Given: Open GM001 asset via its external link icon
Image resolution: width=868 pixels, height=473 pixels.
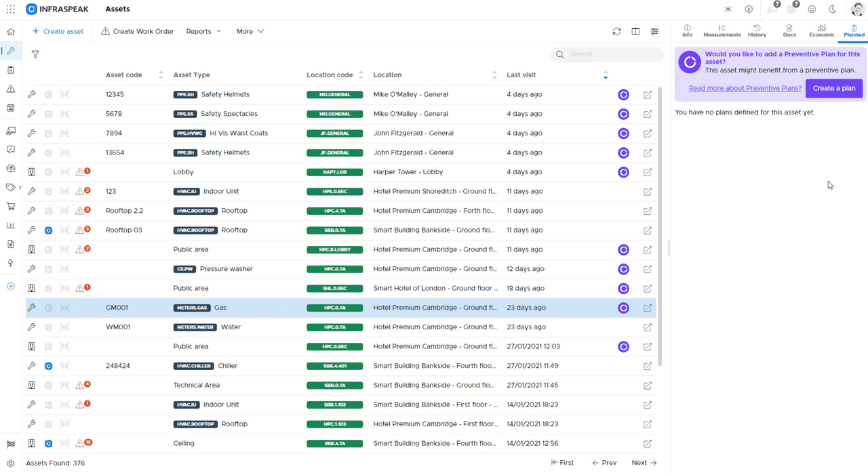Looking at the screenshot, I should (647, 307).
